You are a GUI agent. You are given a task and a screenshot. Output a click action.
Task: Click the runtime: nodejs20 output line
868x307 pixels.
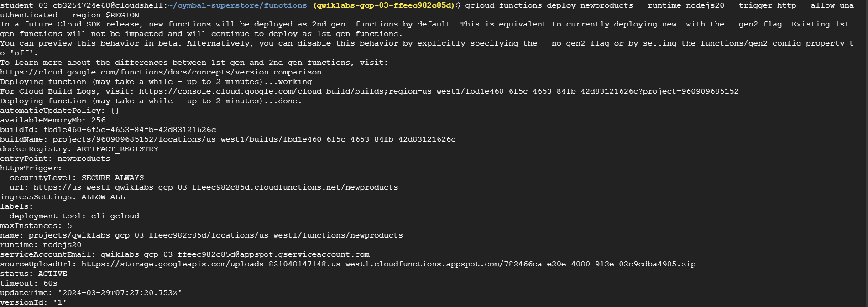41,245
